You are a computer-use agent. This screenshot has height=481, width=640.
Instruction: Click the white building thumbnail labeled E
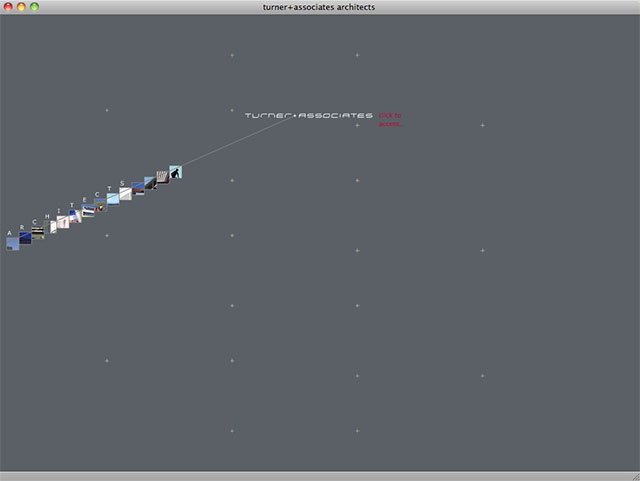coord(88,211)
